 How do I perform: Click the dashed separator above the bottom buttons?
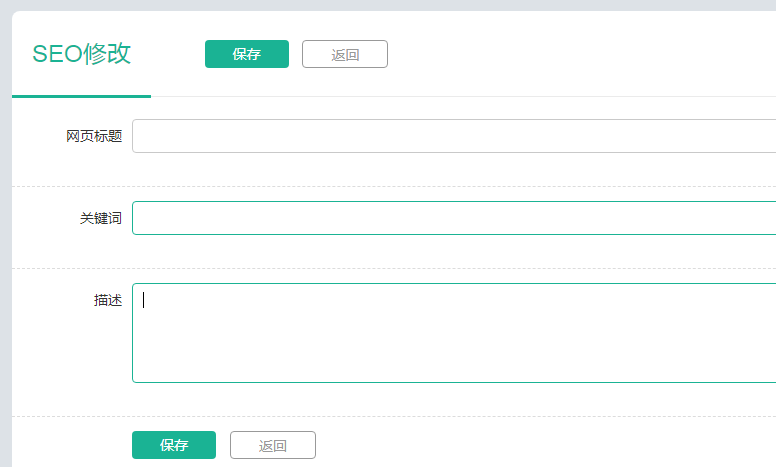[x=394, y=417]
